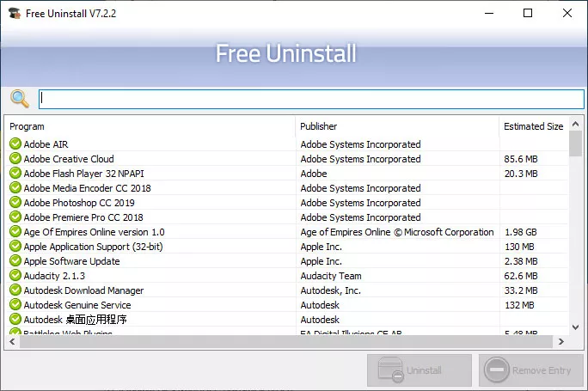Select the Autodesk 桌面应用程序 entry

(75, 320)
